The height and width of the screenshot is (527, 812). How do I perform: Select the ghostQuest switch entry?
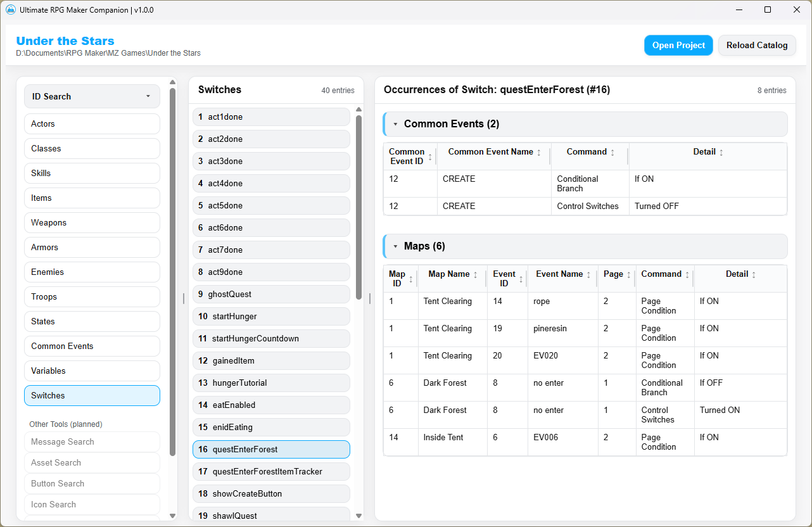click(x=271, y=294)
